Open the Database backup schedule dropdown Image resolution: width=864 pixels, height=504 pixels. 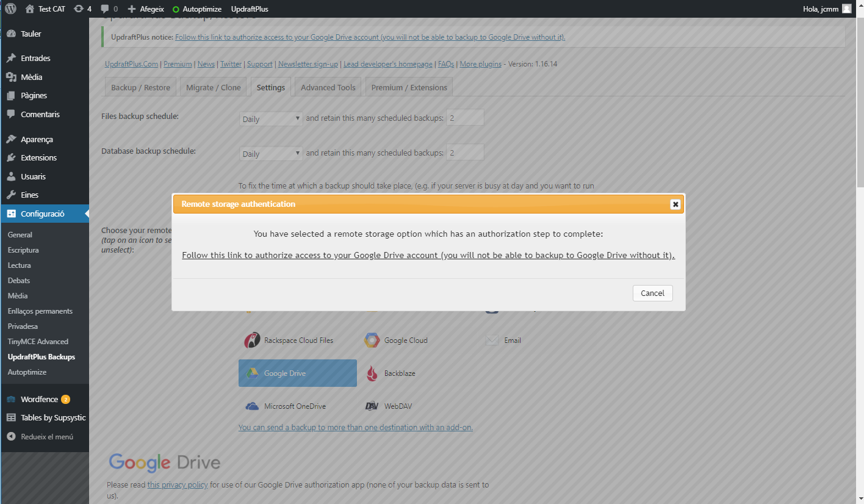[271, 154]
